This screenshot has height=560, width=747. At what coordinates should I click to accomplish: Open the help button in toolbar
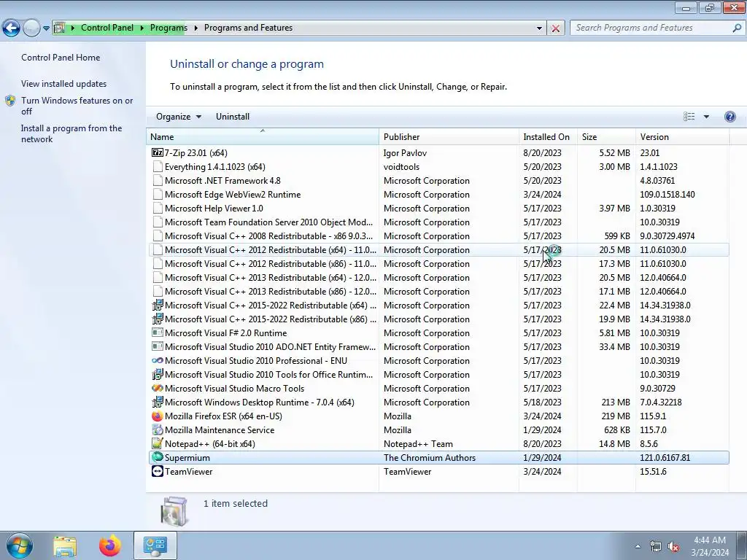click(x=729, y=117)
